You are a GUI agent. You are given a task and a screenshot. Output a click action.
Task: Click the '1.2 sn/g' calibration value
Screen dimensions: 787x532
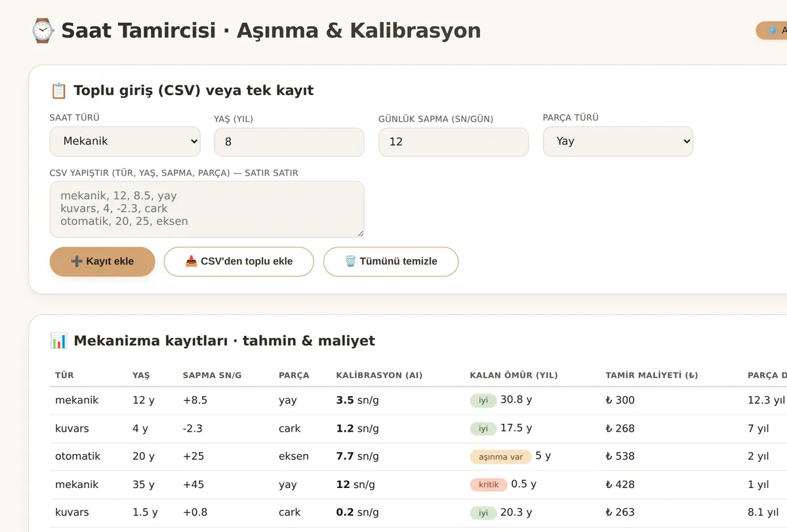[357, 428]
